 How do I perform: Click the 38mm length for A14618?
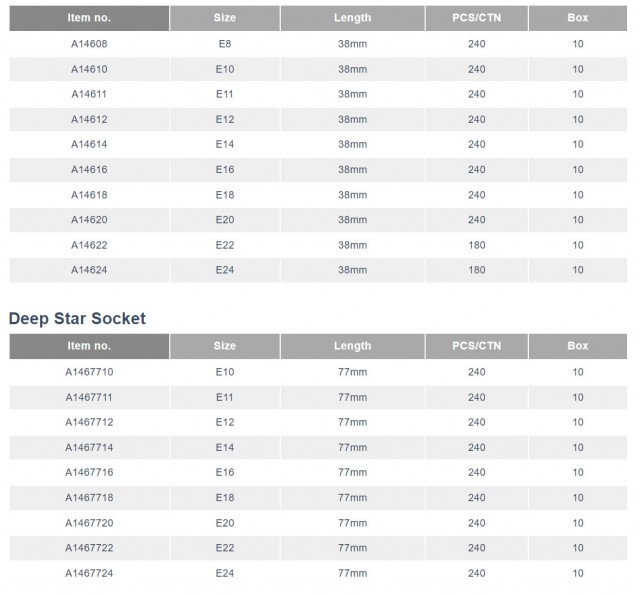(352, 195)
